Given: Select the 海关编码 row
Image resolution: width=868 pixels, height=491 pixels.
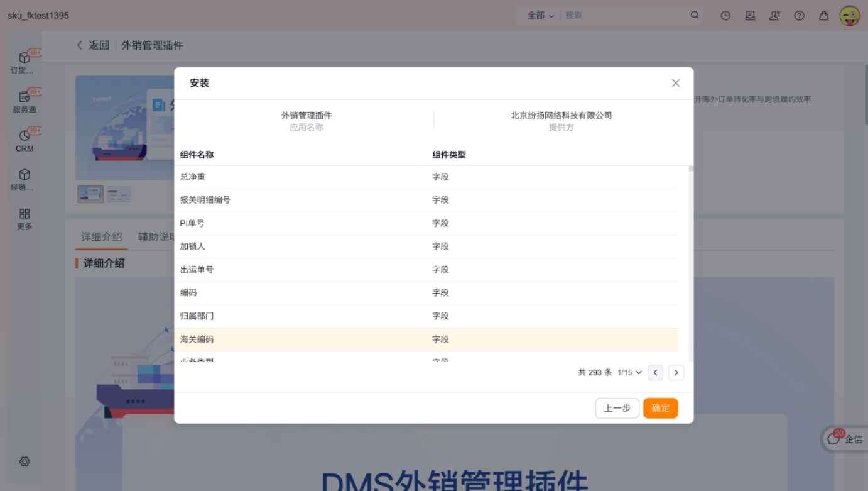Looking at the screenshot, I should pyautogui.click(x=426, y=339).
